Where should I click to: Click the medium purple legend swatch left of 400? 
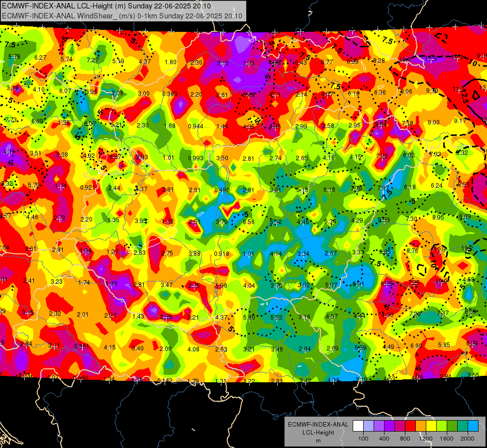(379, 426)
